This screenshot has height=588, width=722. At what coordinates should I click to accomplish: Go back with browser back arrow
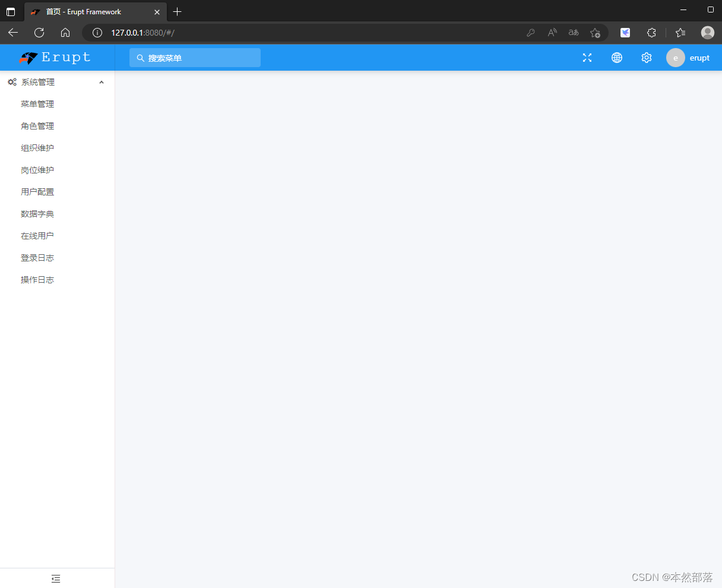click(x=13, y=33)
